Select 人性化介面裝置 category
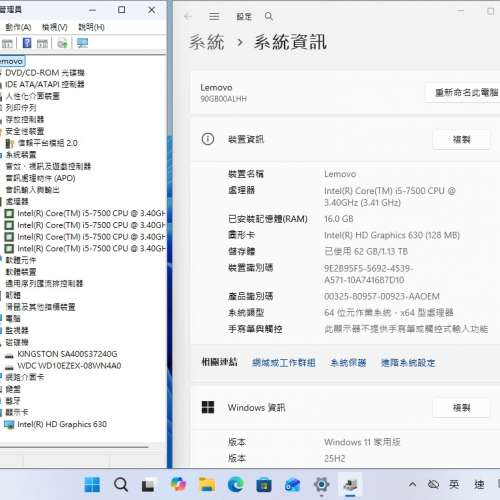This screenshot has width=500, height=500. (x=33, y=96)
